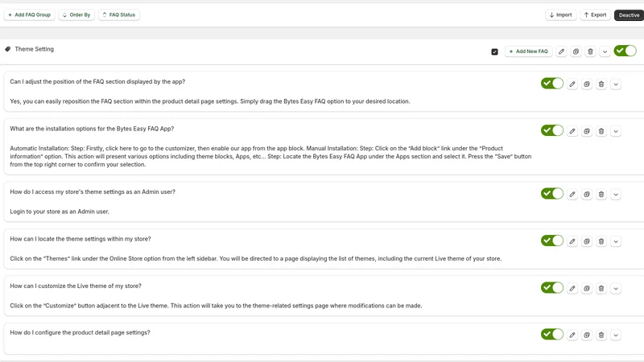644x362 pixels.
Task: Click question 'What are the installation options'
Action: point(92,129)
